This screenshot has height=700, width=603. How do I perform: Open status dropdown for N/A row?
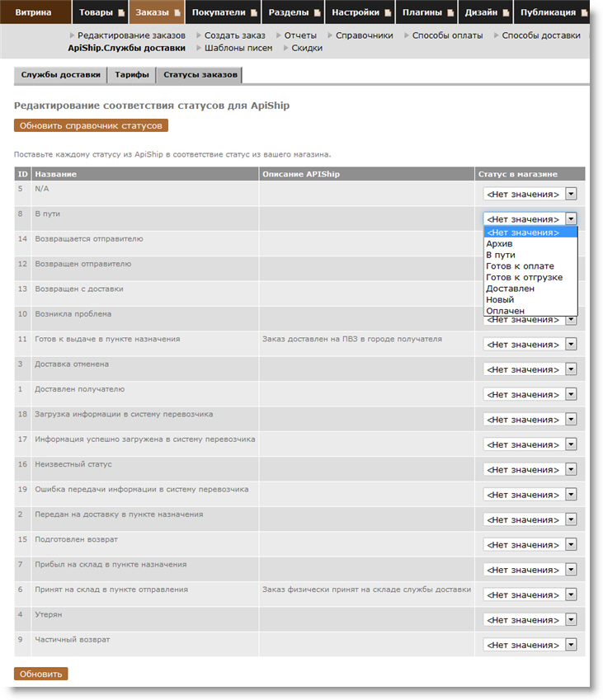530,195
